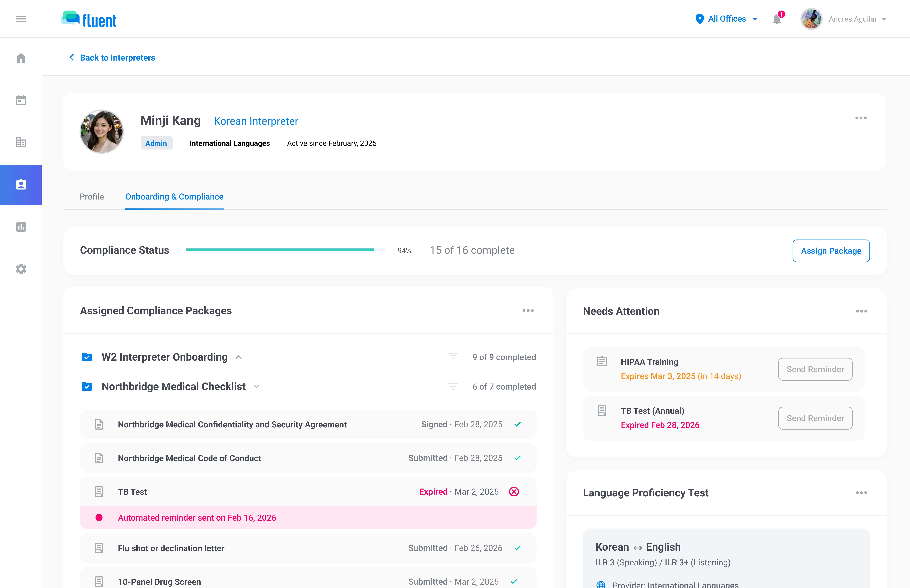Screen dimensions: 910x588
Task: Select the calendar icon in the sidebar
Action: (x=21, y=100)
